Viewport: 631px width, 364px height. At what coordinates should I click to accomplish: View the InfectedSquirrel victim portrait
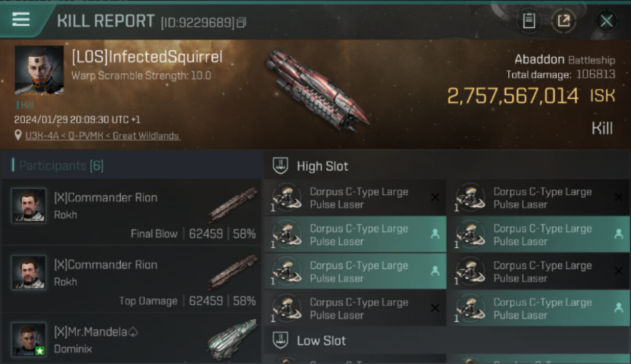click(x=39, y=70)
